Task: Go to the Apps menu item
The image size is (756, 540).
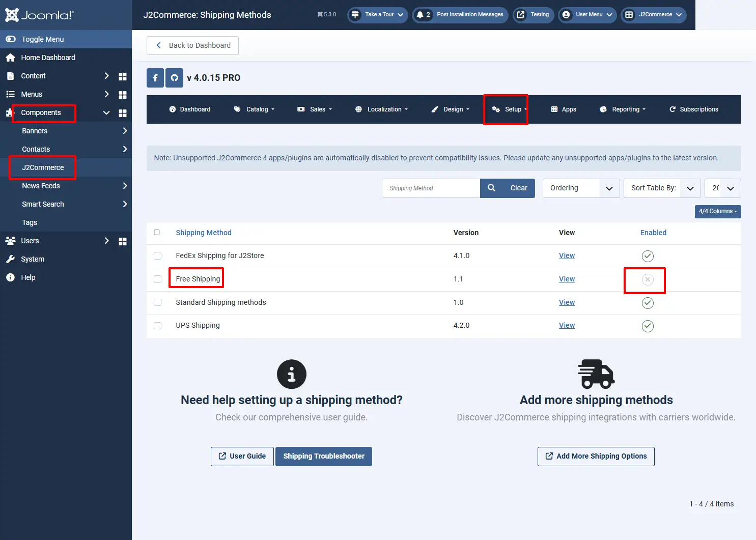Action: [x=564, y=109]
